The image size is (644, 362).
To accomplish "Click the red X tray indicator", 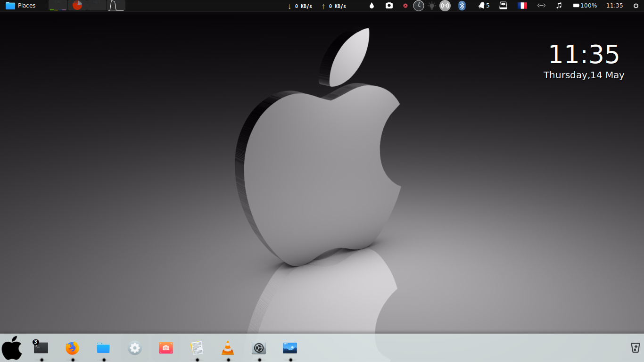I will click(x=405, y=6).
